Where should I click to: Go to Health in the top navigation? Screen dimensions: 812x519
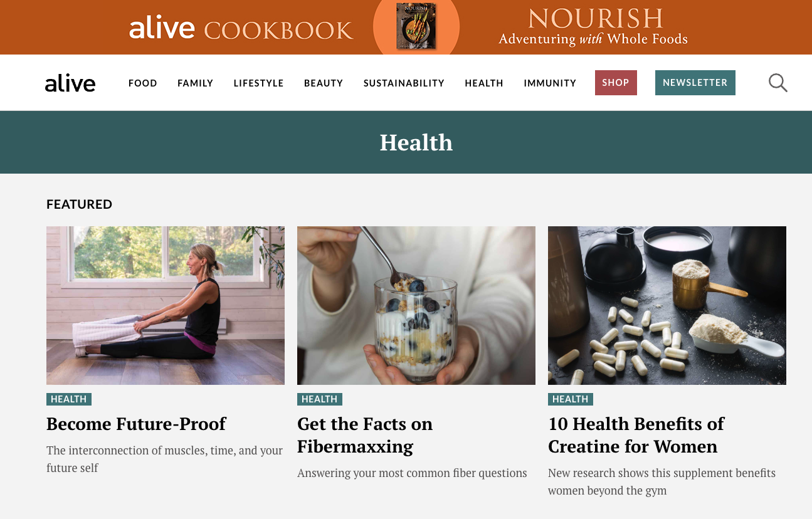pos(484,83)
